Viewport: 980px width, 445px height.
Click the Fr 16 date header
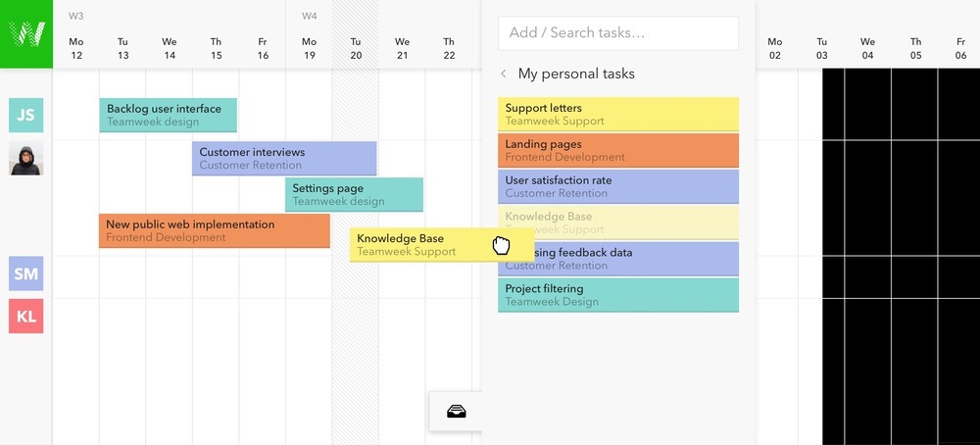263,48
